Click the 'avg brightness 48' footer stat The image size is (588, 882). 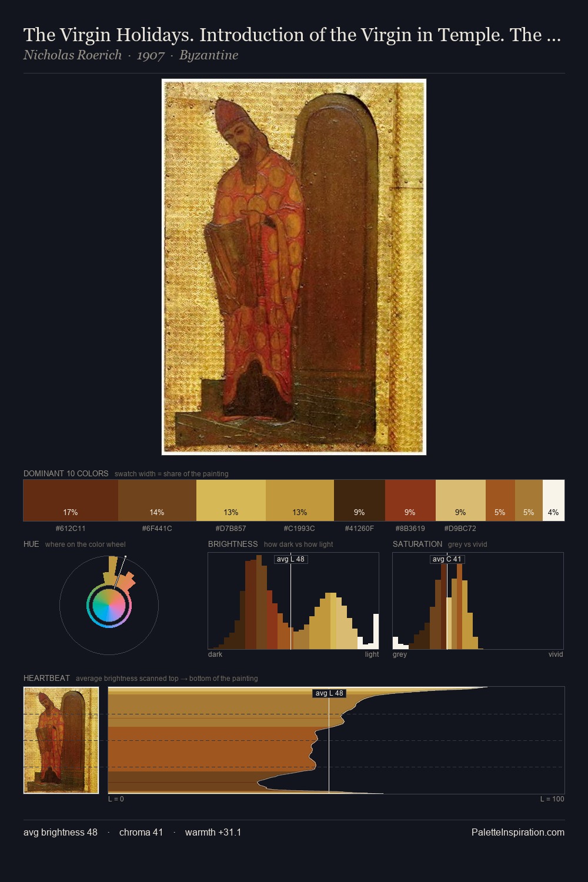pos(61,832)
